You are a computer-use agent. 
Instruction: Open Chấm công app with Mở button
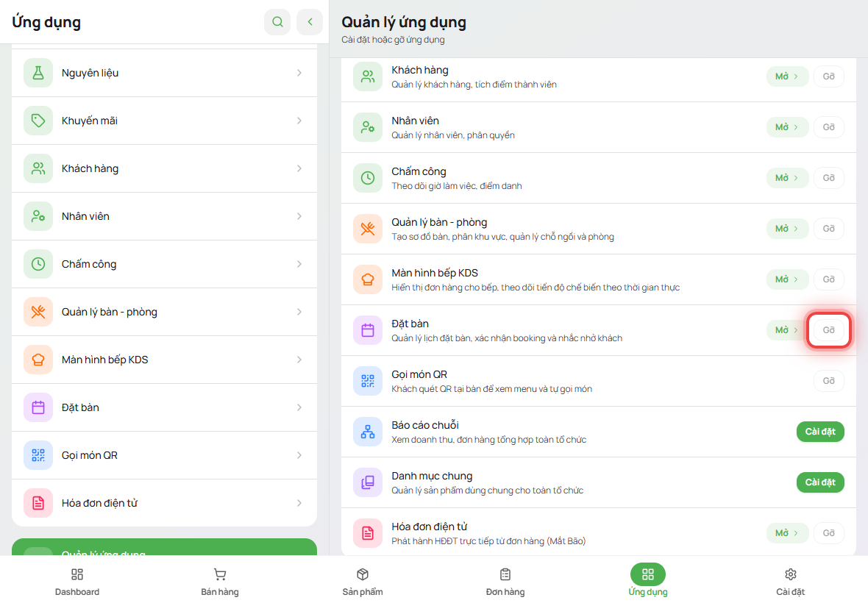pos(787,178)
